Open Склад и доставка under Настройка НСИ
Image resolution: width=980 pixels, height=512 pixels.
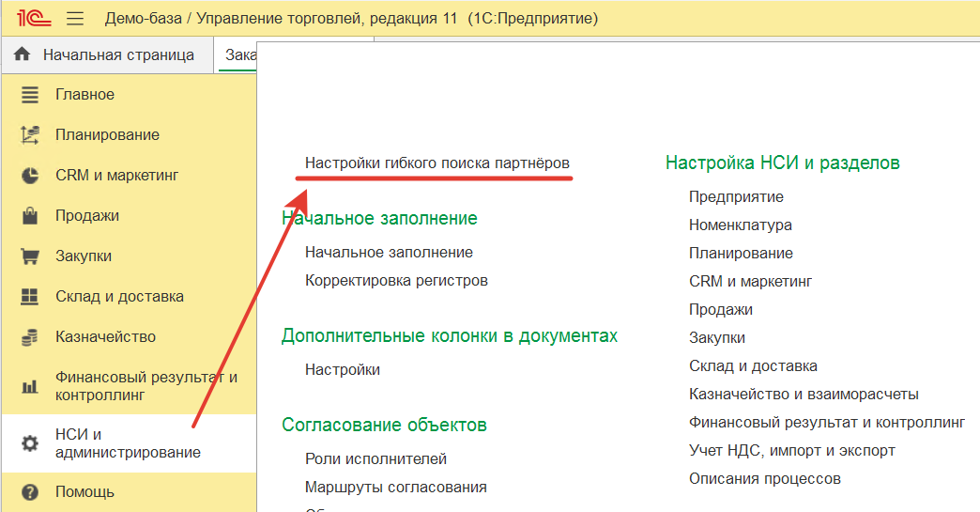pyautogui.click(x=753, y=365)
